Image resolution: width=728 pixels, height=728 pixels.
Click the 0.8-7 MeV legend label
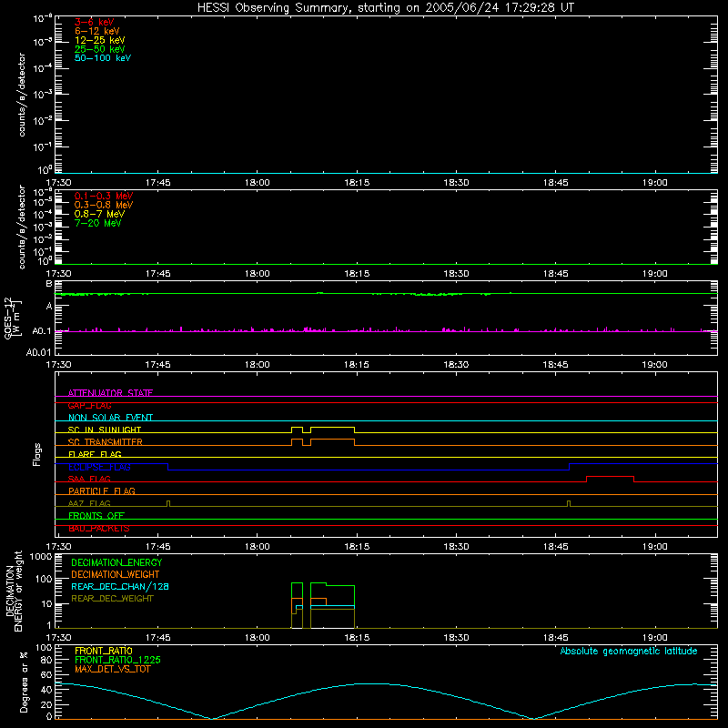pyautogui.click(x=99, y=214)
